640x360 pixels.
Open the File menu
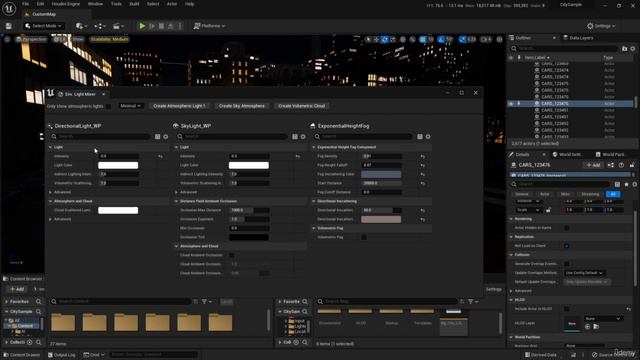25,4
